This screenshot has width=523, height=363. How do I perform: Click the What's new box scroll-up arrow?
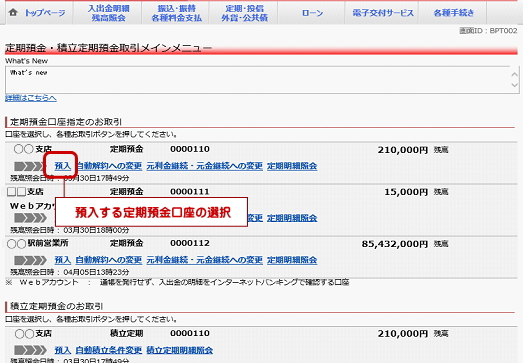tap(514, 74)
